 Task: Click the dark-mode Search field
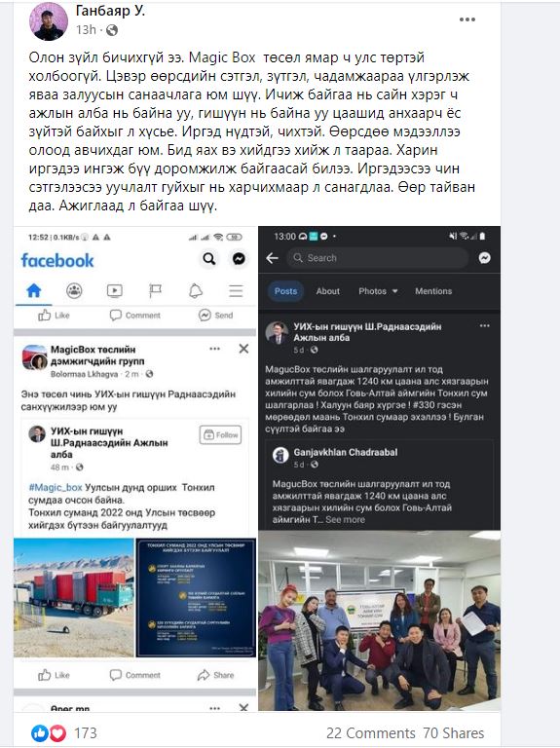coord(377,258)
